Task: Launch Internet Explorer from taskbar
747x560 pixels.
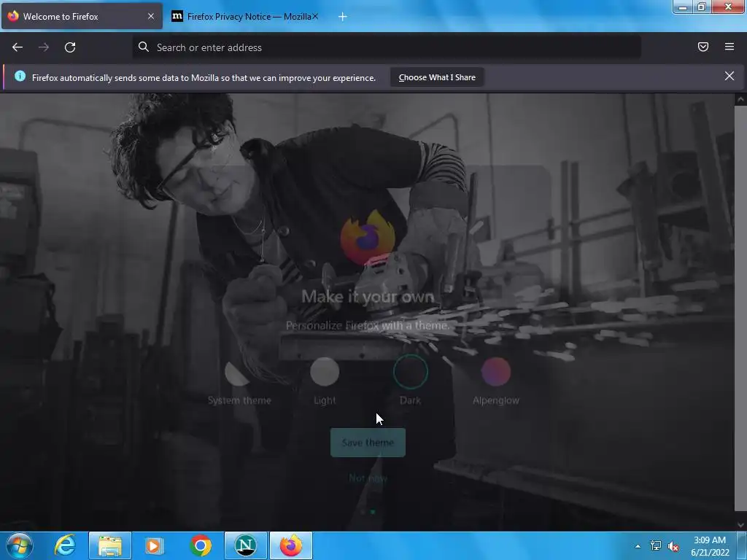Action: 65,545
